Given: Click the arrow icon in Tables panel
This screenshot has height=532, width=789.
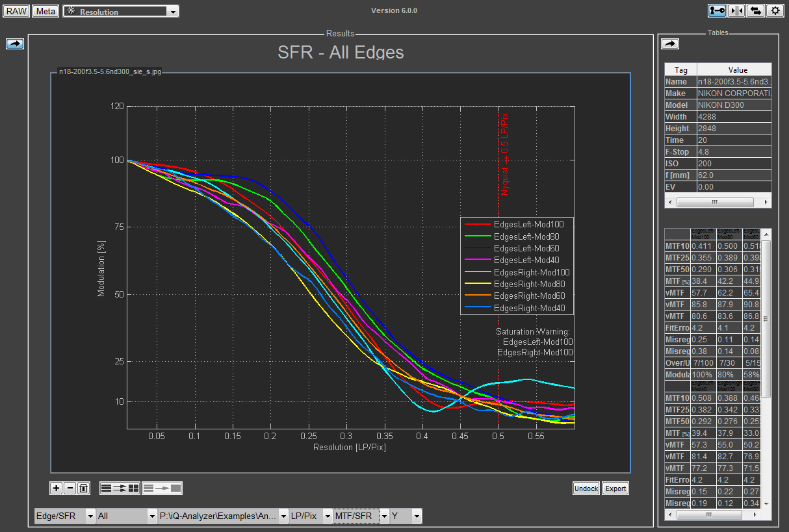Looking at the screenshot, I should click(x=670, y=44).
